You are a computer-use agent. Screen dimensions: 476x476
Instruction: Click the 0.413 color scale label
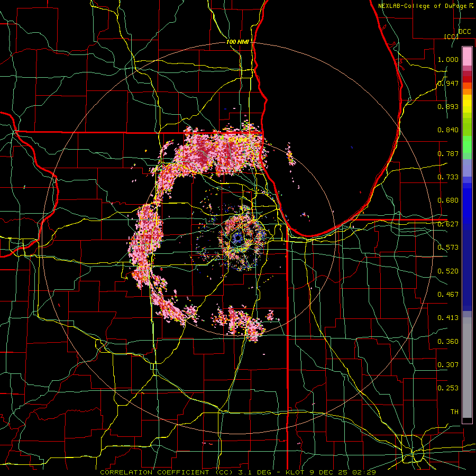tap(448, 318)
